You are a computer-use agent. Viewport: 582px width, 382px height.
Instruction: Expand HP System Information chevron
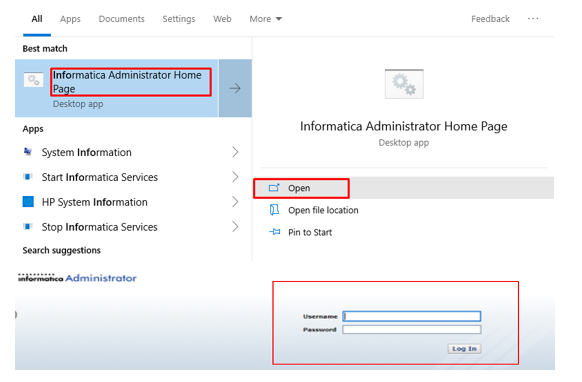tap(235, 202)
